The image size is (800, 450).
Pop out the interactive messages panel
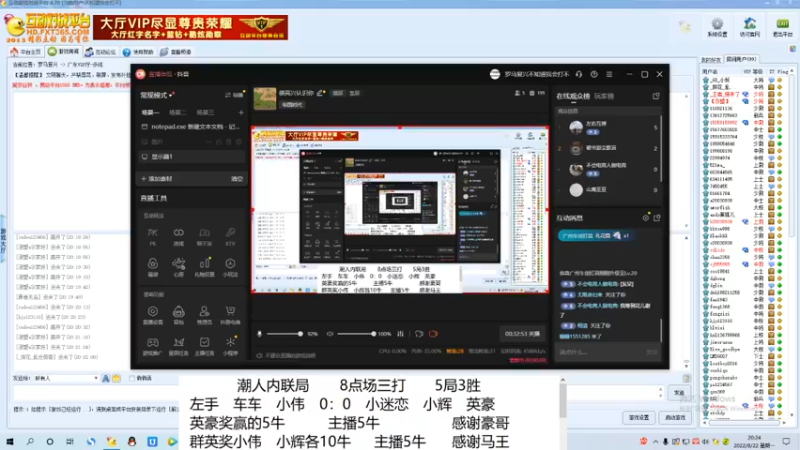(x=657, y=218)
